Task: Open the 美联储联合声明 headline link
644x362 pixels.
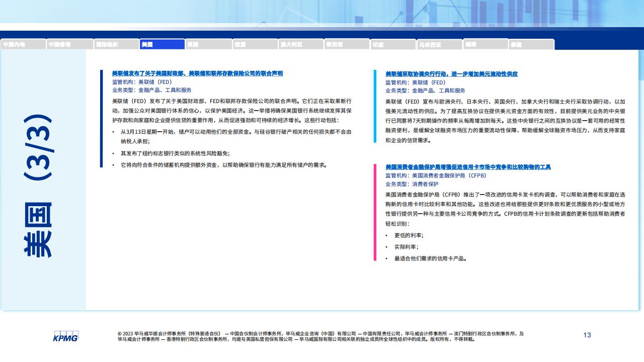Action: [x=197, y=73]
